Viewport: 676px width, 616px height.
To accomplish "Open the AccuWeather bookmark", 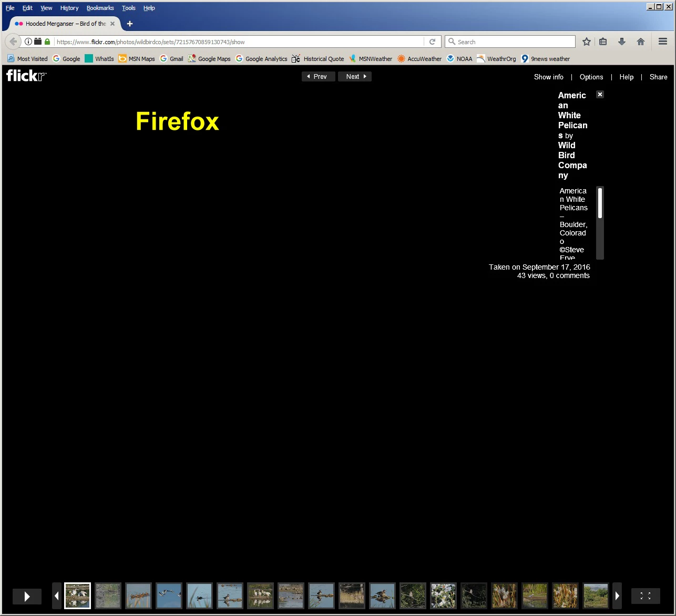I will click(x=419, y=59).
